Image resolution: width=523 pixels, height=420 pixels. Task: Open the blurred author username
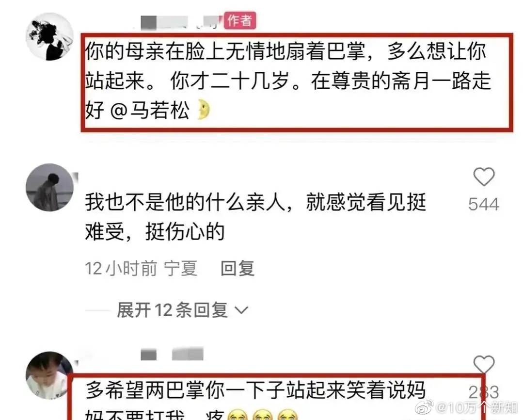click(181, 23)
